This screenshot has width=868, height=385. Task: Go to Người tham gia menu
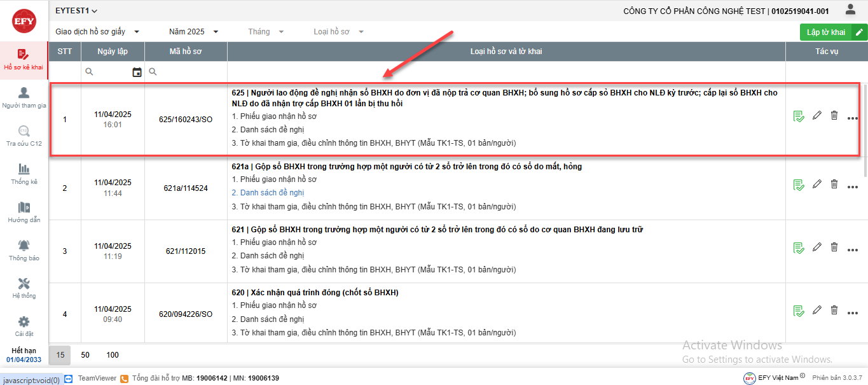point(24,97)
